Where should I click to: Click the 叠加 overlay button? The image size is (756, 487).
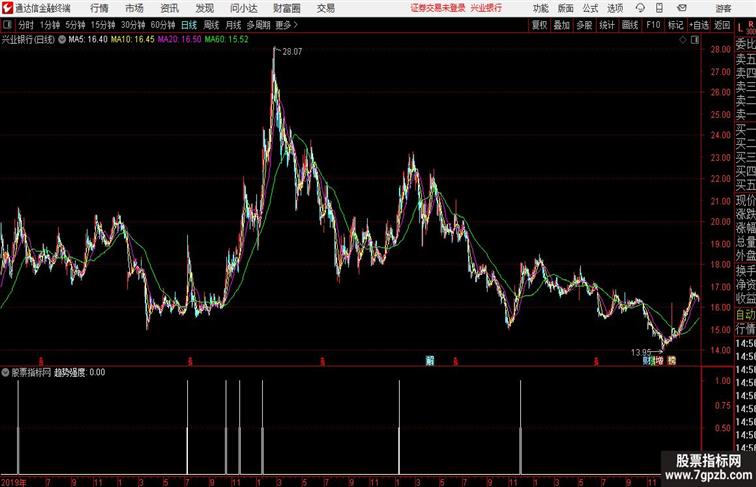click(x=562, y=25)
